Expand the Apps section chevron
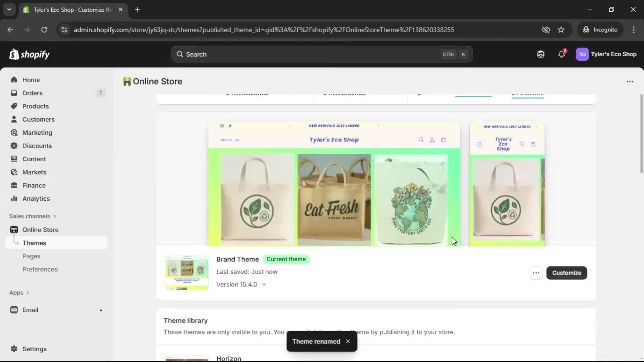Screen dimensions: 644x362 28,293
